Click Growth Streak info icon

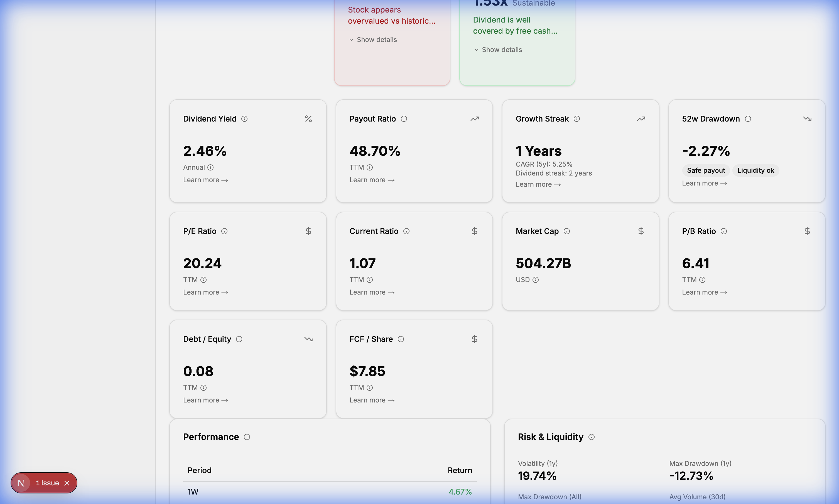coord(577,119)
